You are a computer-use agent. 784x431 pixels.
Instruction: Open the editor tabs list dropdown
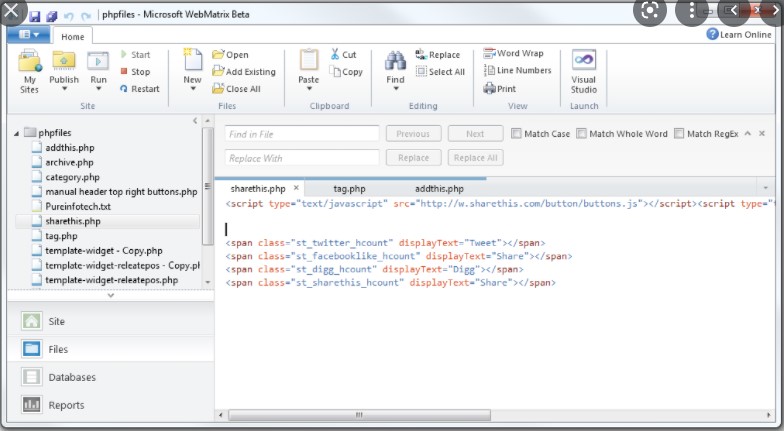pyautogui.click(x=765, y=188)
